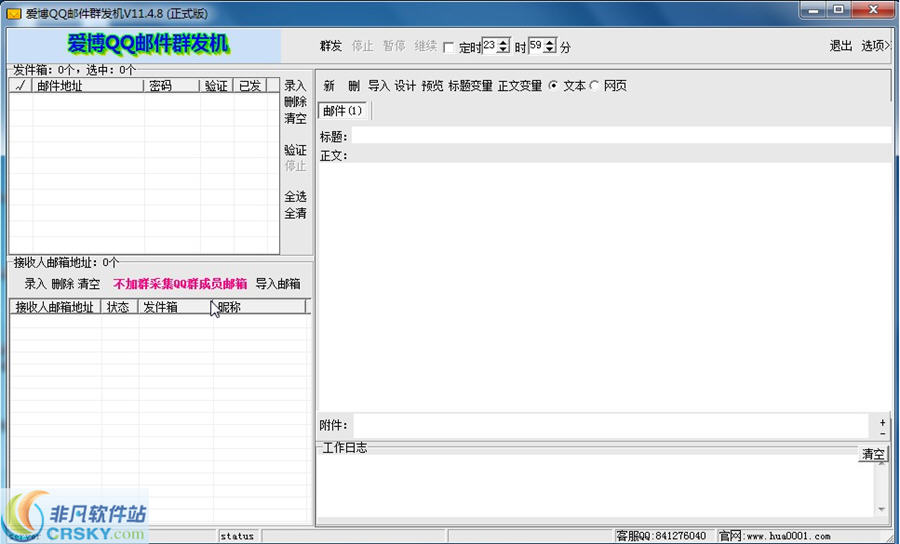Click the 发件箱 column header in recipient table
Viewport: 900px width, 544px height.
tap(174, 307)
